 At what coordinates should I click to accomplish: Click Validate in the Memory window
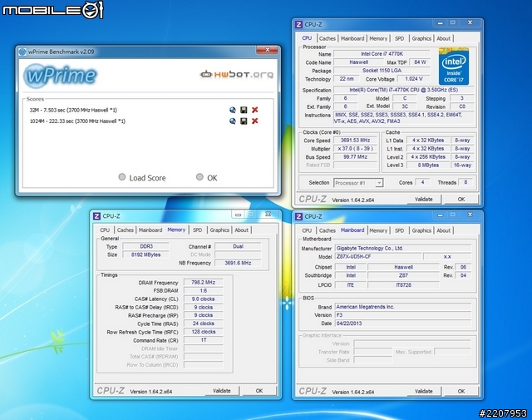222,391
